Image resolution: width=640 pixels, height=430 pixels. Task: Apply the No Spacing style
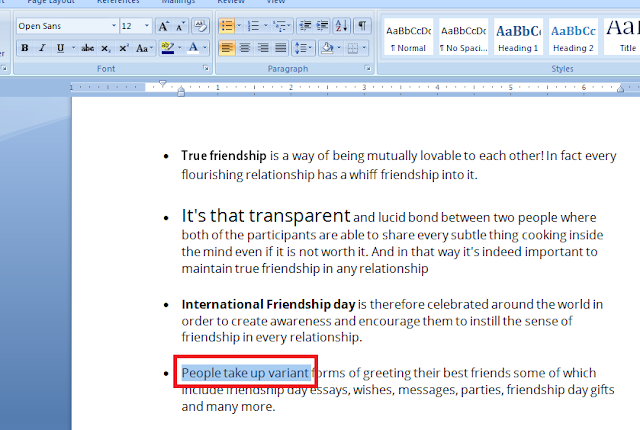click(x=464, y=37)
